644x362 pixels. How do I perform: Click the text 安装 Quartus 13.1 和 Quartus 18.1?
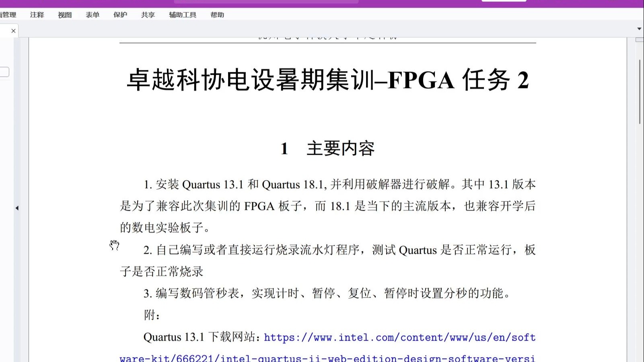coord(240,185)
